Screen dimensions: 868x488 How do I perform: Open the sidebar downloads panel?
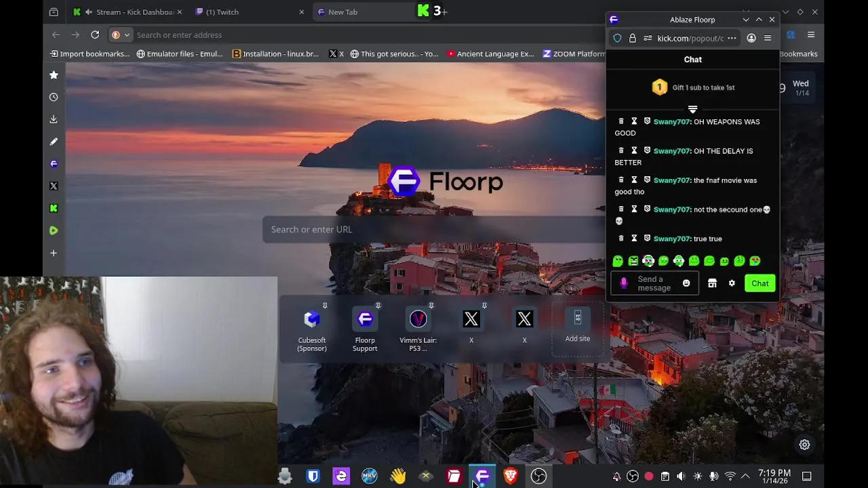pyautogui.click(x=54, y=119)
